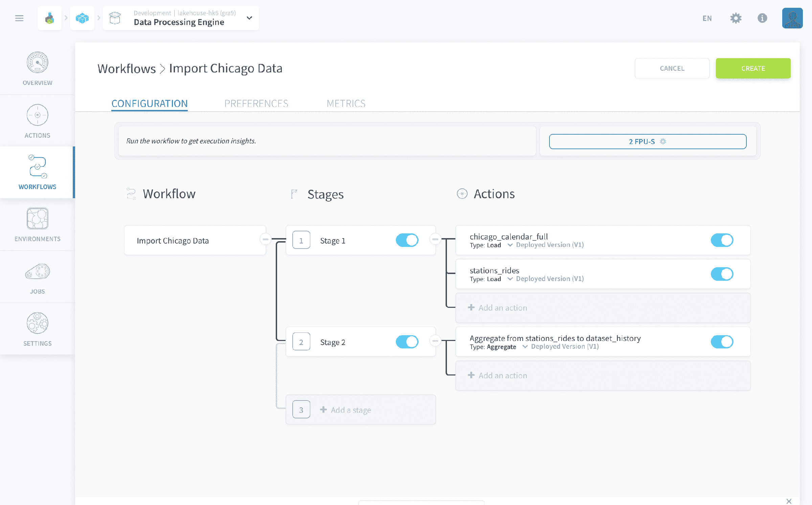812x505 pixels.
Task: Expand chicago_calendar_full Deployed Version dropdown
Action: [x=546, y=245]
